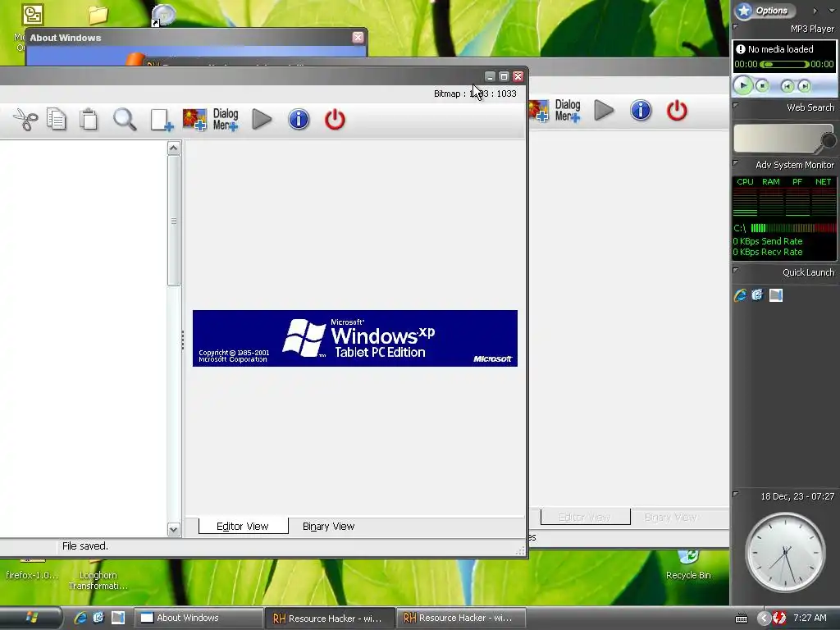Image resolution: width=840 pixels, height=630 pixels.
Task: Click the red power Exit icon in front window
Action: point(335,119)
